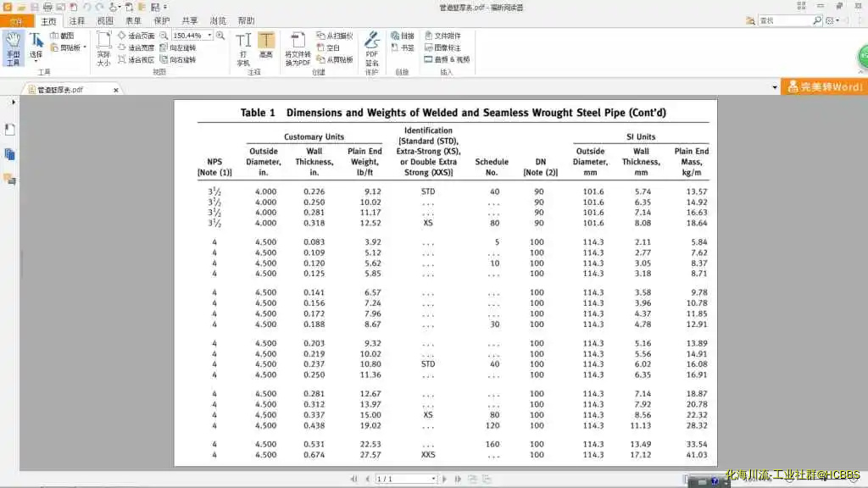
Task: Expand the left navigation panel arrow
Action: 13,102
